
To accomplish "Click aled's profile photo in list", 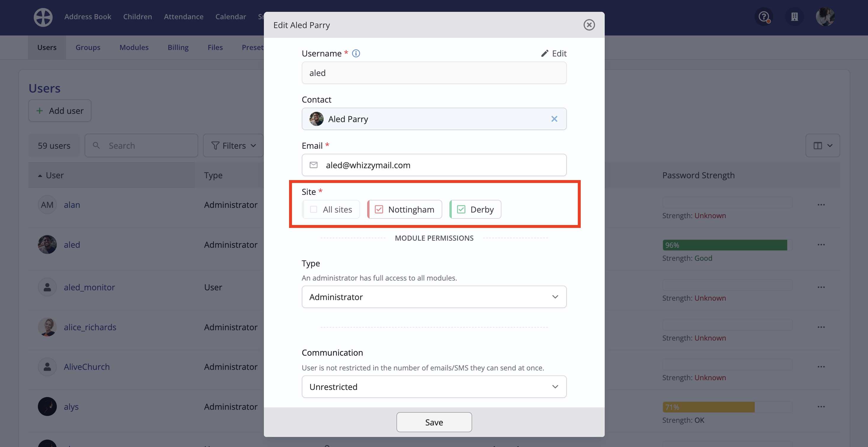I will pos(47,245).
